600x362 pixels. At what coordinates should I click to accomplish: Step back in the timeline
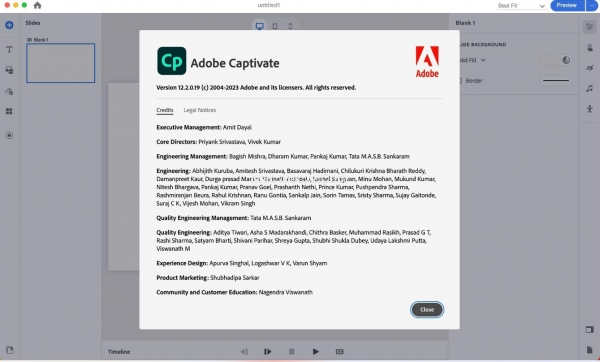click(244, 352)
